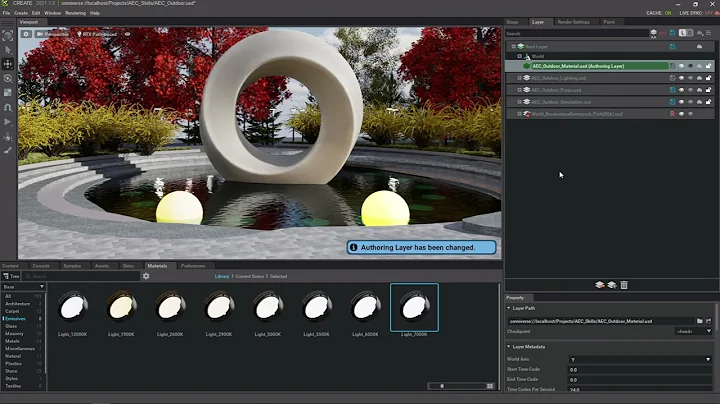
Task: Click save all layers icon in Layer toolbar
Action: (x=673, y=33)
